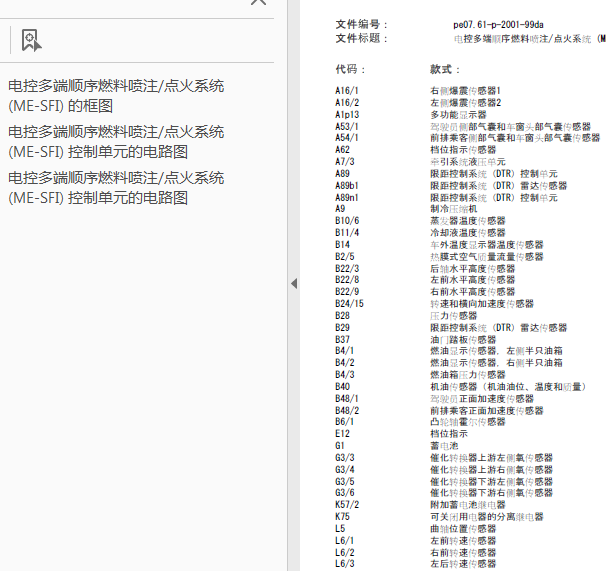Click the 代码 column header
Image resolution: width=606 pixels, height=571 pixels.
click(350, 69)
